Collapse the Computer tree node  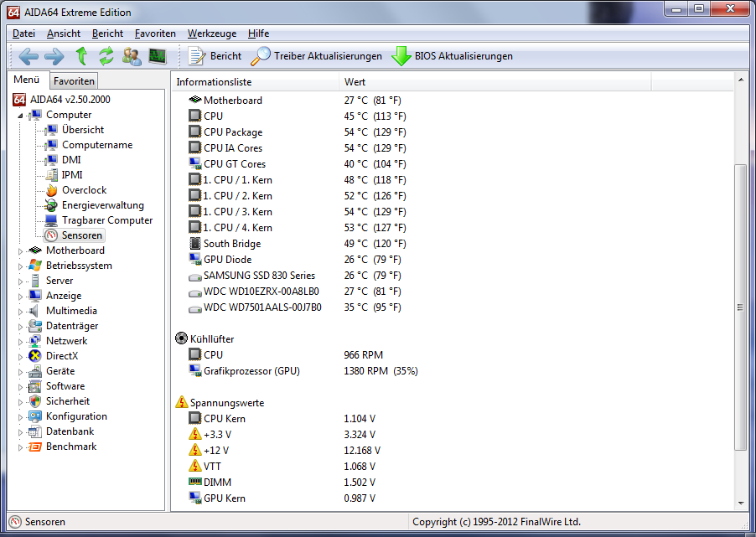click(20, 116)
